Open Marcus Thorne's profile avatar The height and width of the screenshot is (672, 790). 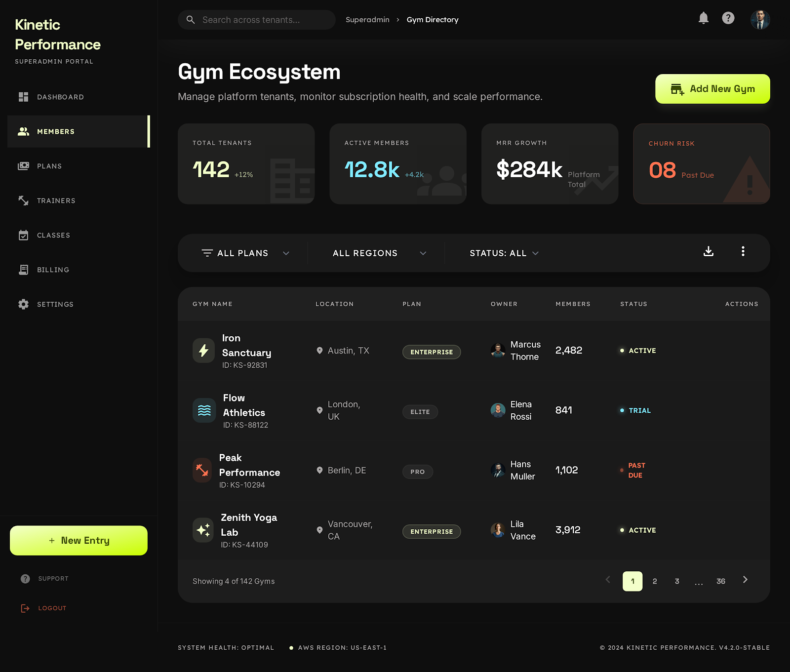coord(498,351)
